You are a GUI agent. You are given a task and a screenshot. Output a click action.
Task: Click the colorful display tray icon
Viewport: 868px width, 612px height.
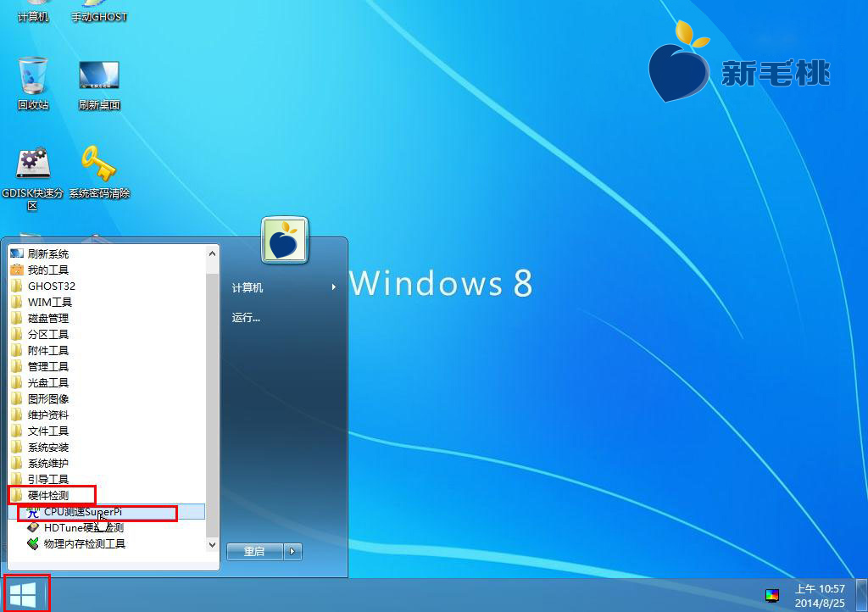coord(771,595)
